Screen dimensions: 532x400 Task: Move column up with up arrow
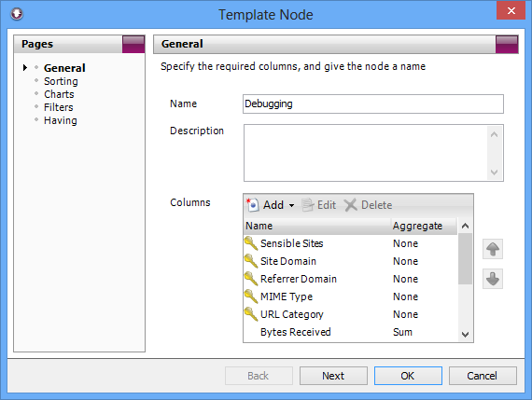pyautogui.click(x=493, y=249)
